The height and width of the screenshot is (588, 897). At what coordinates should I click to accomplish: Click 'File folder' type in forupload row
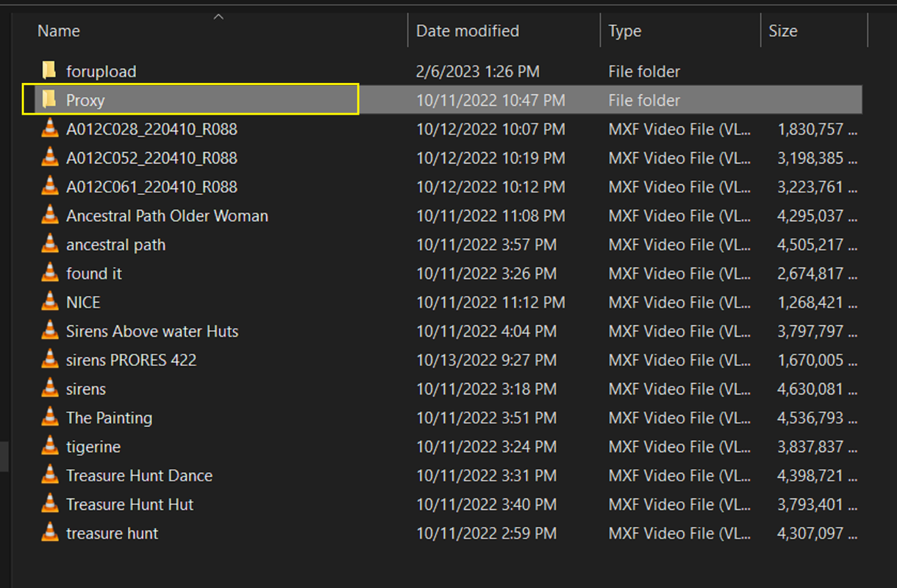click(x=644, y=71)
